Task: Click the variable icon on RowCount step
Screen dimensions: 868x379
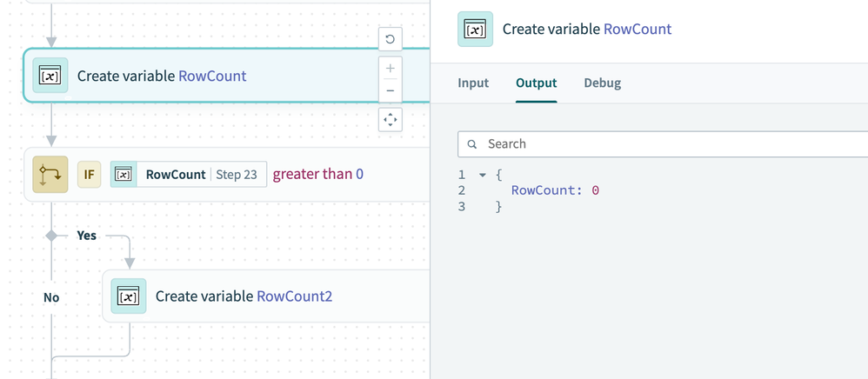Action: click(50, 76)
